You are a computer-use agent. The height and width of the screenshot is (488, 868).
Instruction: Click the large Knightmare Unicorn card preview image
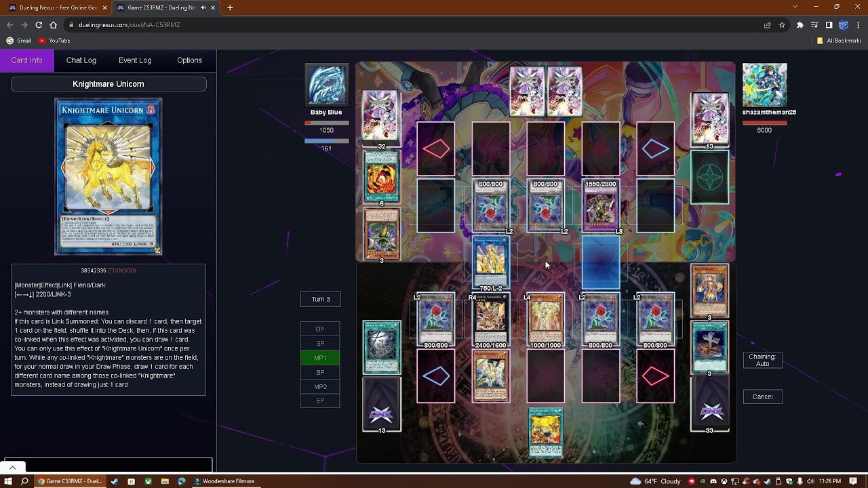point(108,177)
